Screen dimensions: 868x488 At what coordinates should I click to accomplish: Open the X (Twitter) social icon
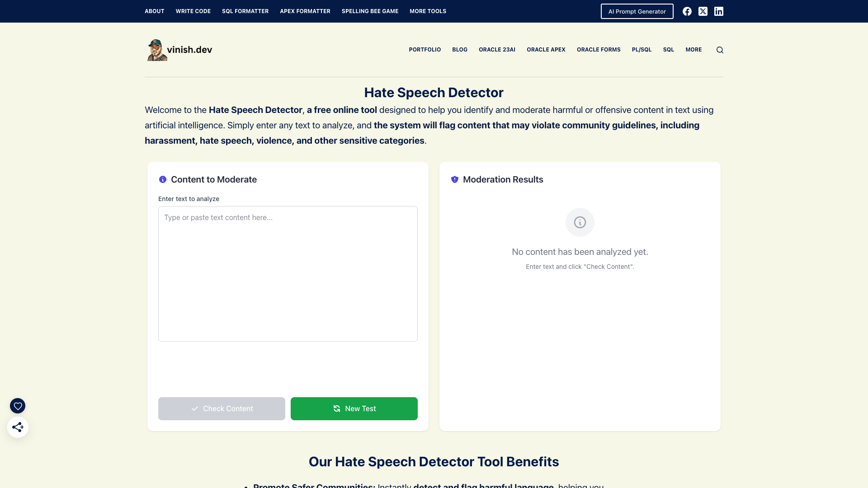(x=703, y=11)
